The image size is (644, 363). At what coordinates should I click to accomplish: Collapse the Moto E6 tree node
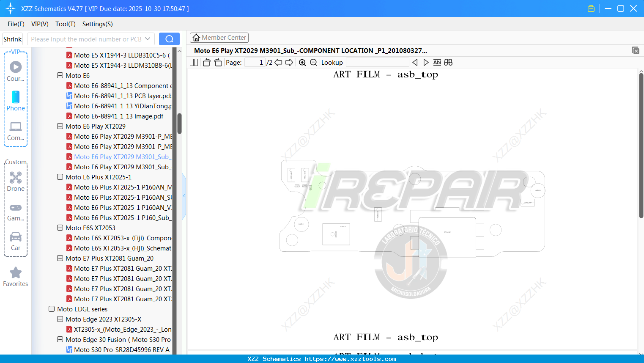coord(60,75)
